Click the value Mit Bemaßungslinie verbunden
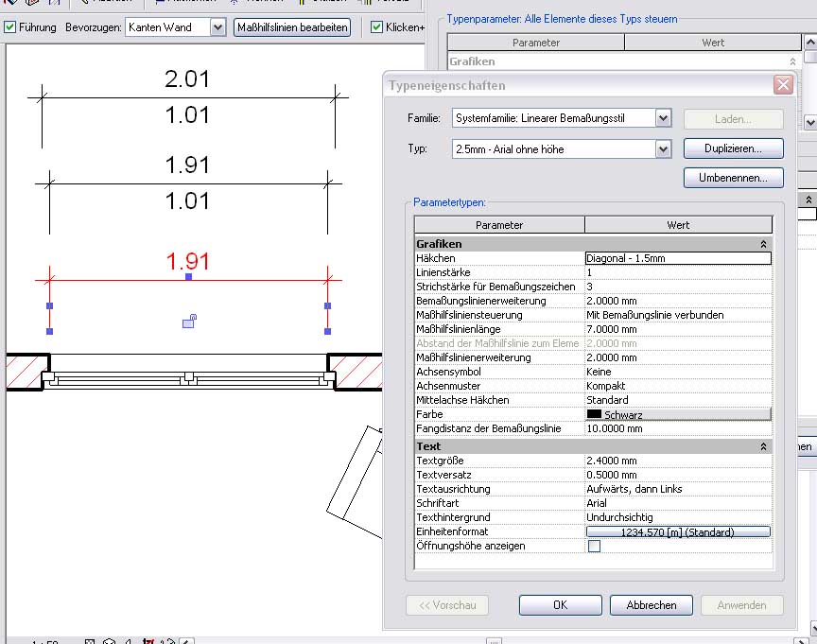Viewport: 817px width, 644px height. click(678, 315)
